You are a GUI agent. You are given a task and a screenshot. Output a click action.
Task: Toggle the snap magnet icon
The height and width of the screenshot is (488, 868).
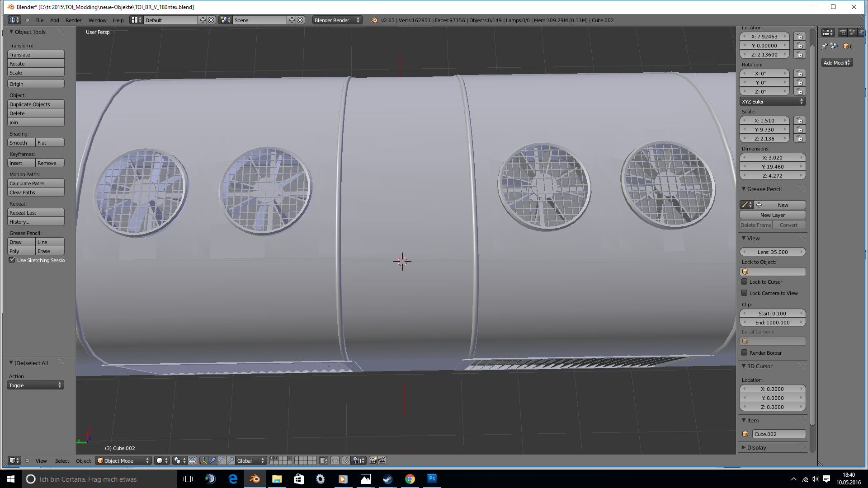pyautogui.click(x=346, y=460)
